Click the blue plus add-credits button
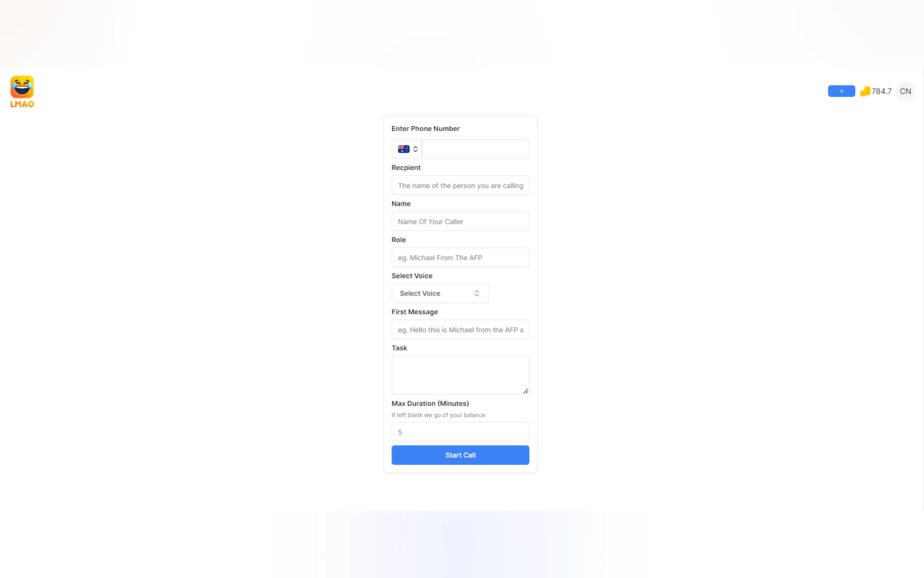 point(841,91)
